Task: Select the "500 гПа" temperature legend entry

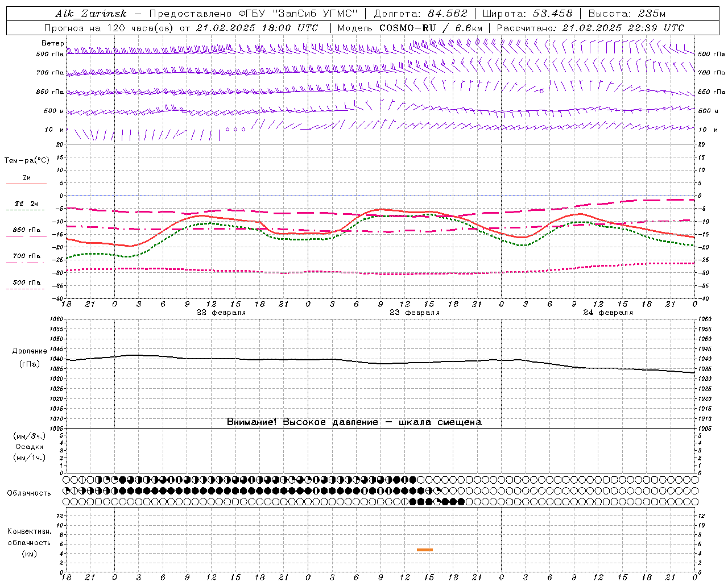Action: [27, 282]
